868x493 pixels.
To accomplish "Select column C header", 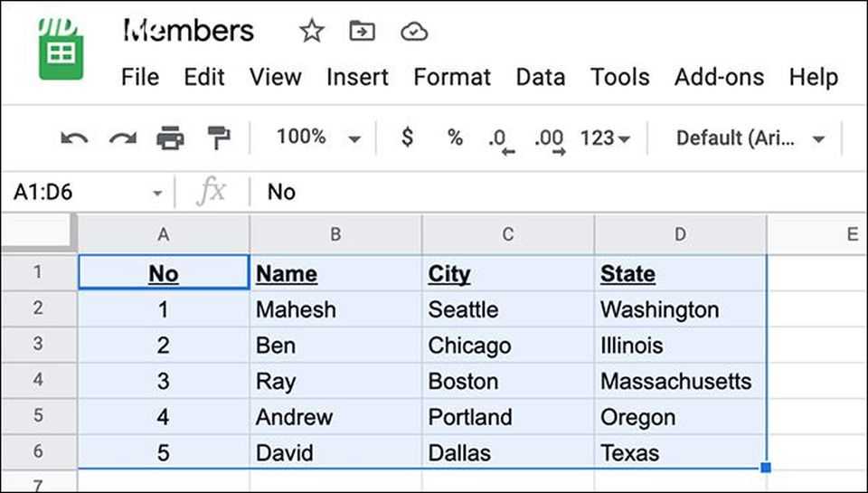I will 508,235.
